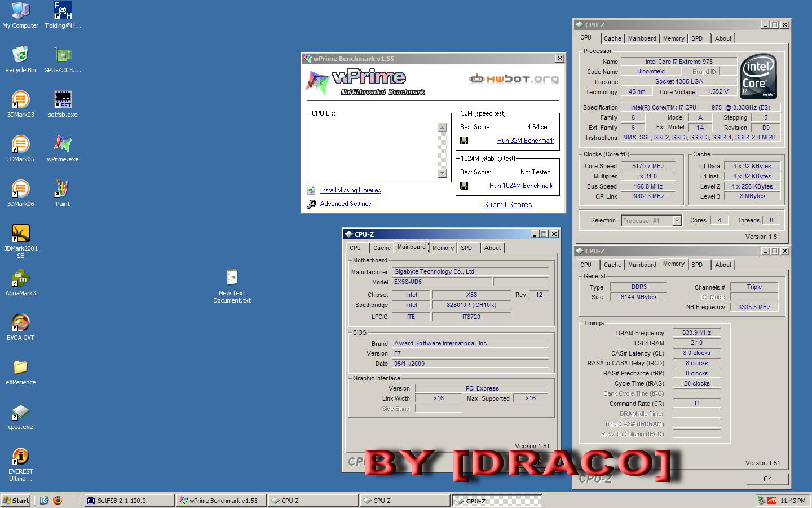Click the save icon for 1024M score
812x508 pixels.
464,186
